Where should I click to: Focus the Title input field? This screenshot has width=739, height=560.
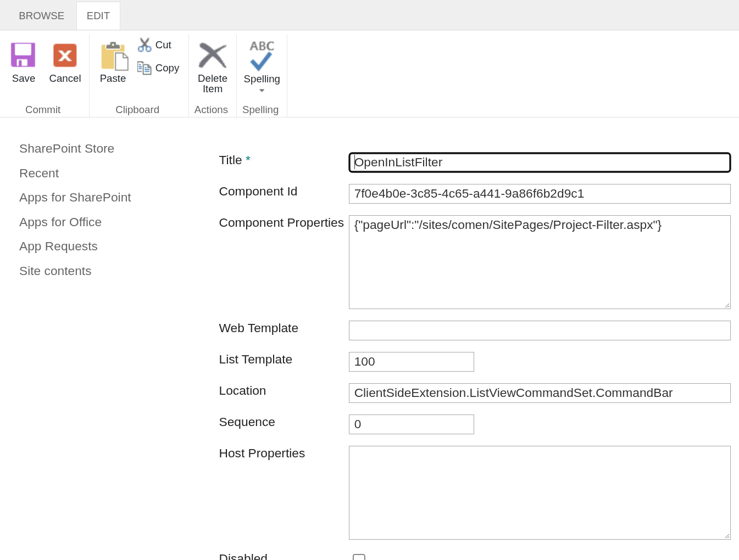pyautogui.click(x=540, y=163)
